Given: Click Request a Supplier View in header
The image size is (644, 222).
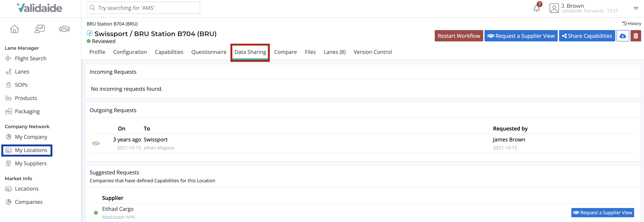Looking at the screenshot, I should click(521, 36).
